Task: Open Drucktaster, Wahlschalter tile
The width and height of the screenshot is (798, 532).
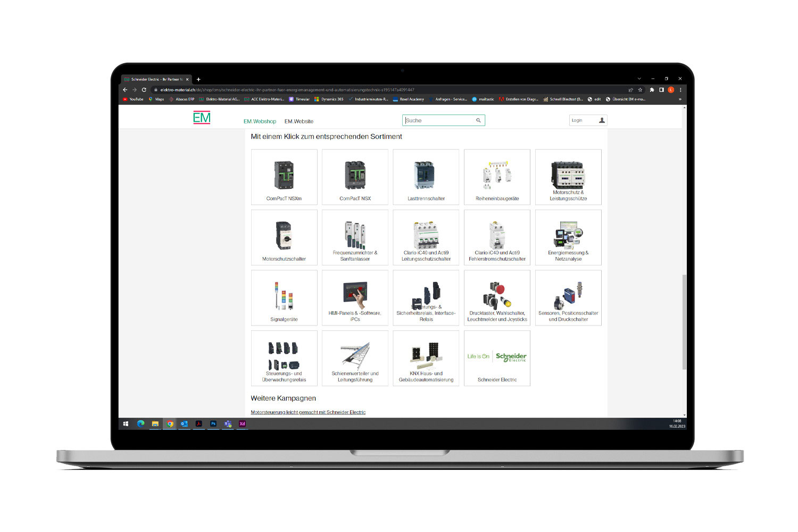Action: [x=497, y=298]
